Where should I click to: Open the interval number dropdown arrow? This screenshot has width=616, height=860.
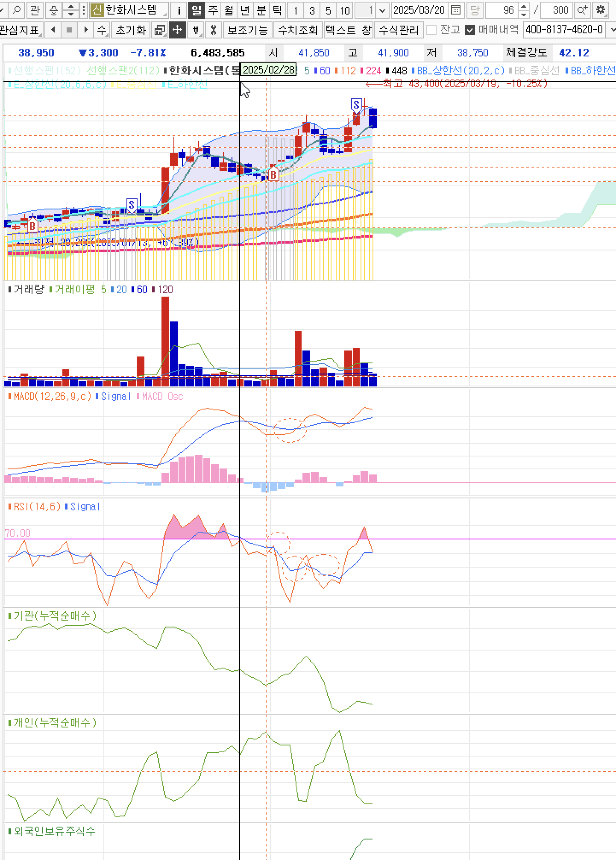point(382,10)
